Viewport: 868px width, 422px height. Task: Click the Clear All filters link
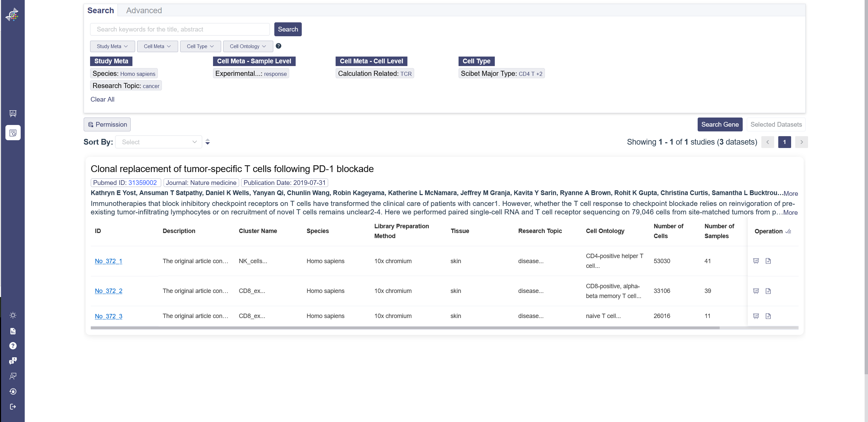tap(102, 99)
